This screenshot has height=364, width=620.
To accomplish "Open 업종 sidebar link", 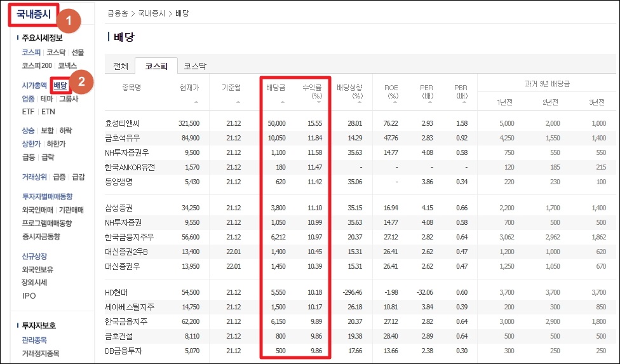I will point(28,99).
